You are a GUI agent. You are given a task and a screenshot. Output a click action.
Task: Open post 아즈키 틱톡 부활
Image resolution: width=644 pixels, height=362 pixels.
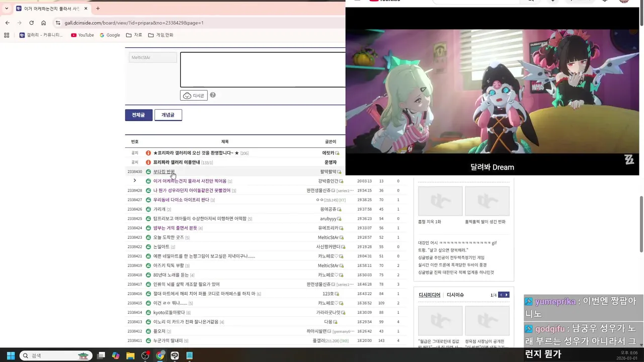pos(169,265)
